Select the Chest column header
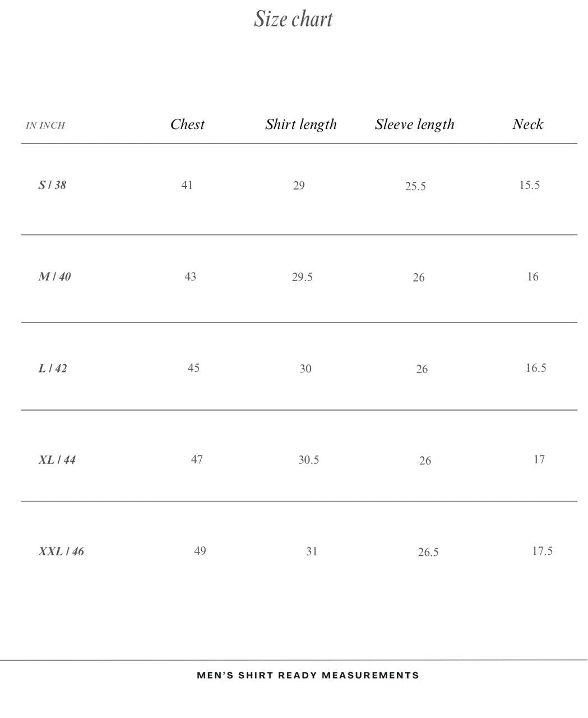The width and height of the screenshot is (588, 718). click(187, 125)
